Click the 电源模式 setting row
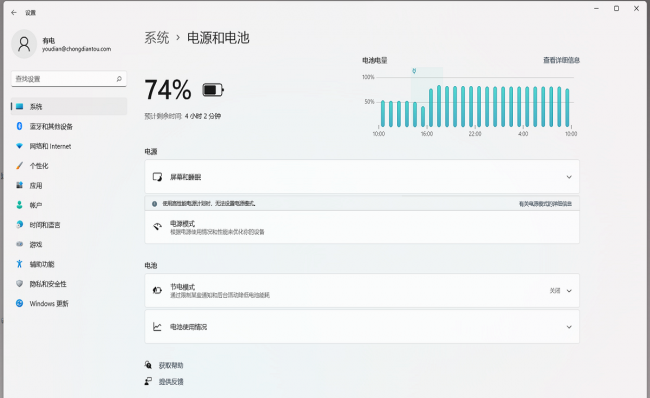The image size is (650, 398). 362,227
